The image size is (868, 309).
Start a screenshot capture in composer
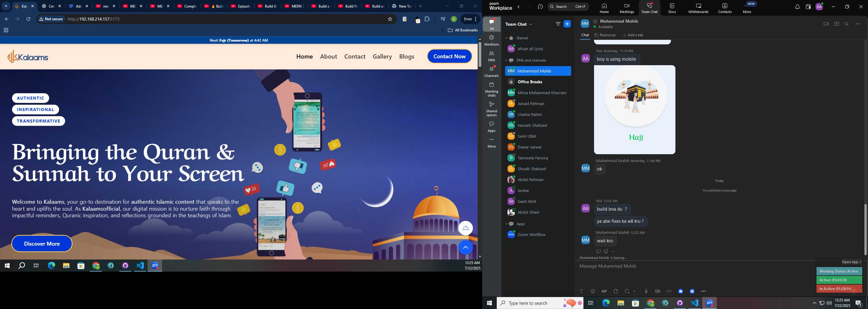627,291
